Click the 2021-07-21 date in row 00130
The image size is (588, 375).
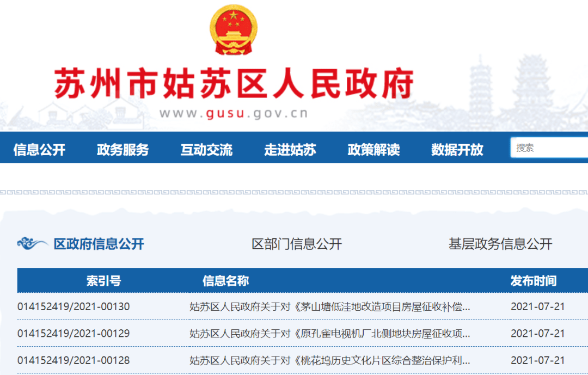538,307
